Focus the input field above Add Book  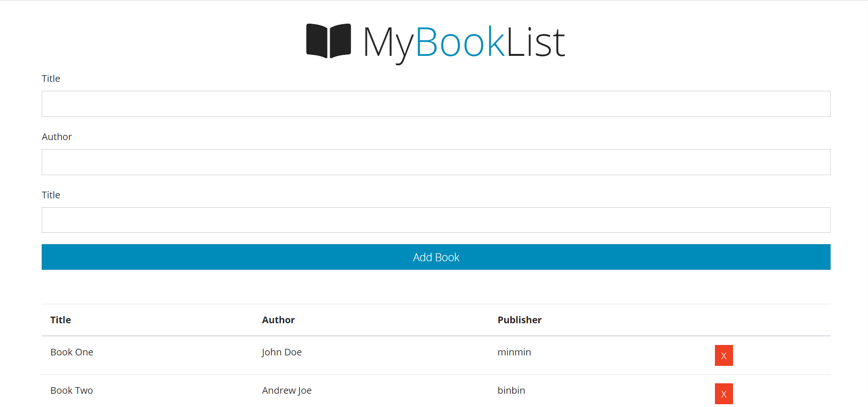436,220
